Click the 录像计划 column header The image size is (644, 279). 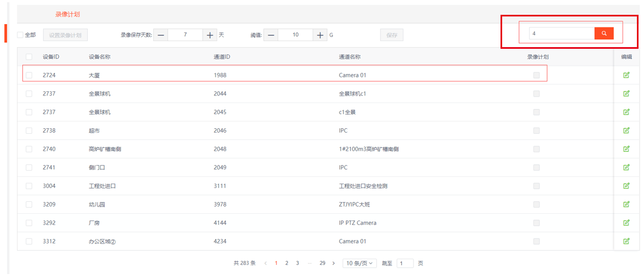click(x=538, y=56)
